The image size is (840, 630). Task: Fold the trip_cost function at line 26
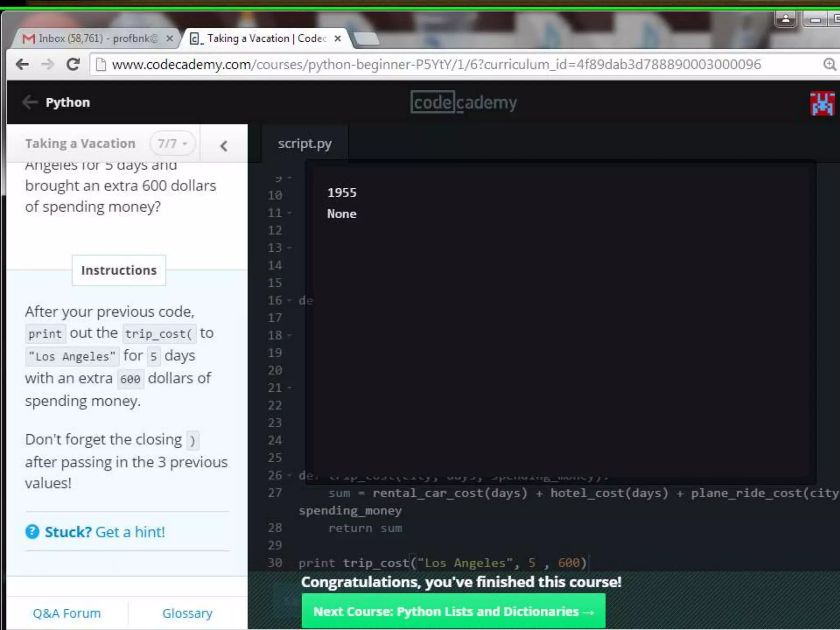(x=290, y=475)
